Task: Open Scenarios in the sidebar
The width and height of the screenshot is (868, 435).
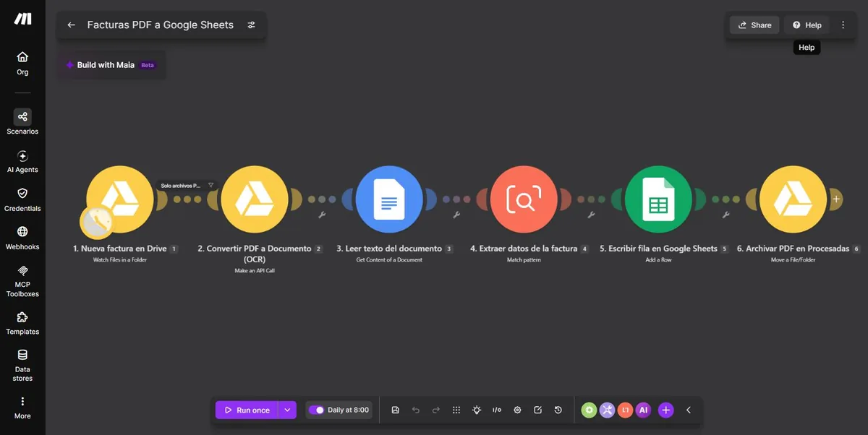Action: pyautogui.click(x=22, y=122)
